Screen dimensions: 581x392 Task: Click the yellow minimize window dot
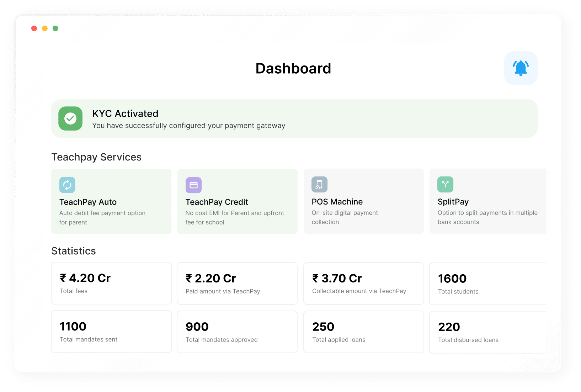coord(45,28)
